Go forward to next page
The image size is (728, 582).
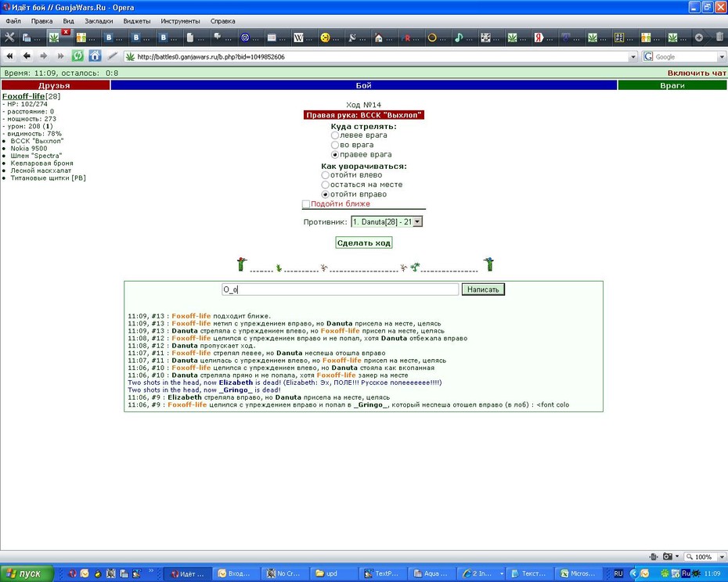[x=44, y=56]
